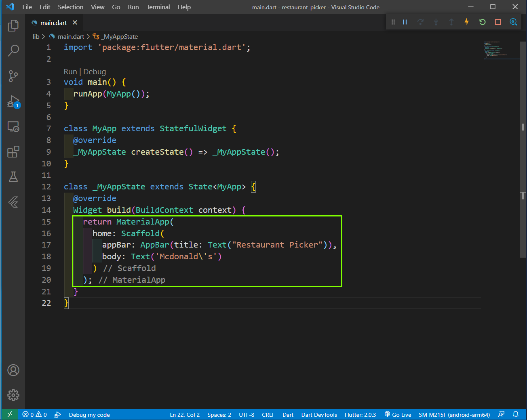Open the Terminal menu
Viewport: 527px width, 420px height.
click(x=158, y=7)
